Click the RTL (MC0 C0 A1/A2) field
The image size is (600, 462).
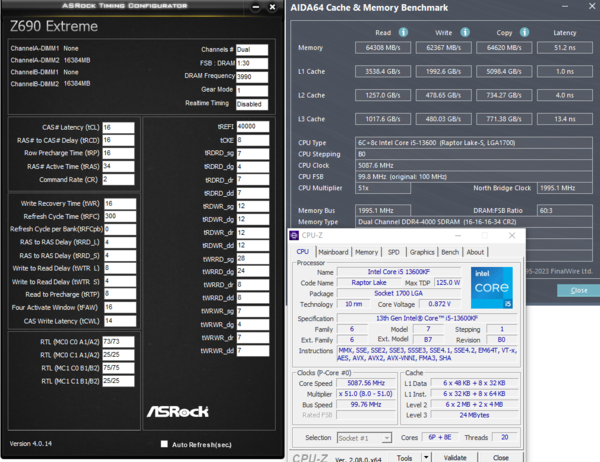point(118,341)
